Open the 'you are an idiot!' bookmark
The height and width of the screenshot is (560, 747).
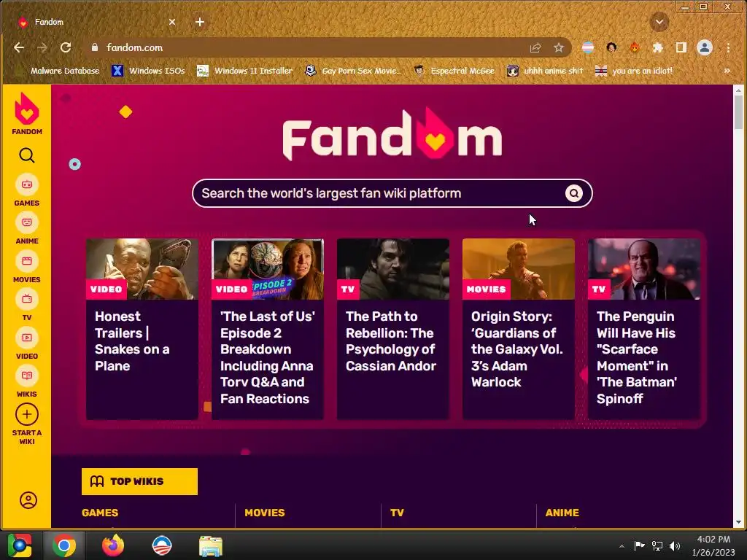coord(634,71)
